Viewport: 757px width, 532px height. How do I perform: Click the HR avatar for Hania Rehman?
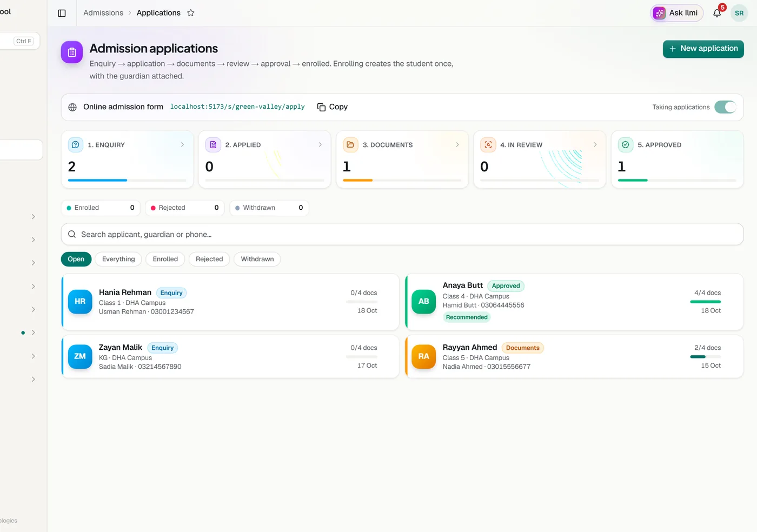[x=80, y=302]
